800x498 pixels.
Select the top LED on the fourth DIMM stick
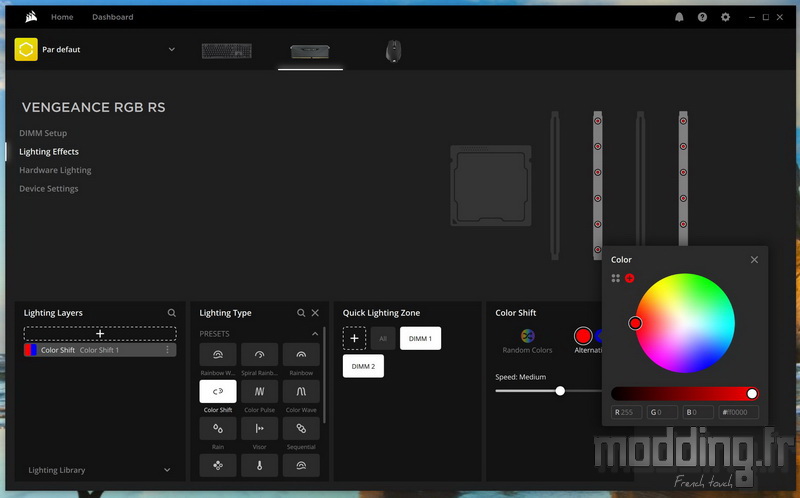point(683,121)
